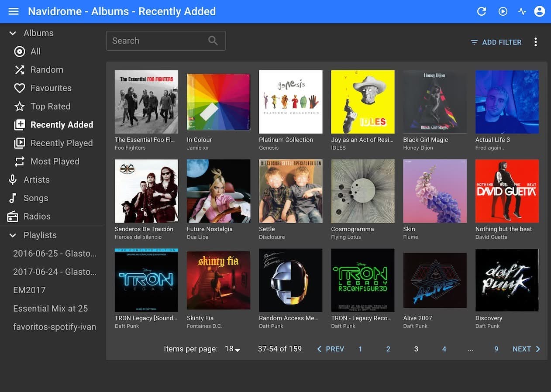Click the ADD FILTER button
The width and height of the screenshot is (551, 392).
pos(496,42)
